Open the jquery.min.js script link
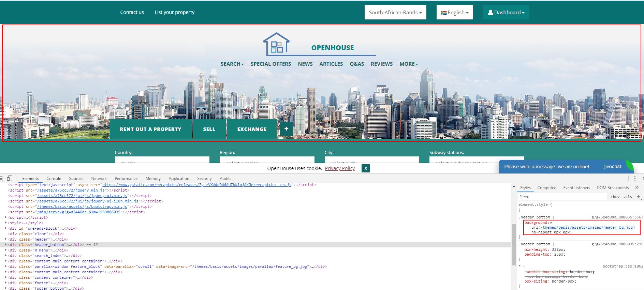Screen dimensions: 644x290 pyautogui.click(x=71, y=190)
